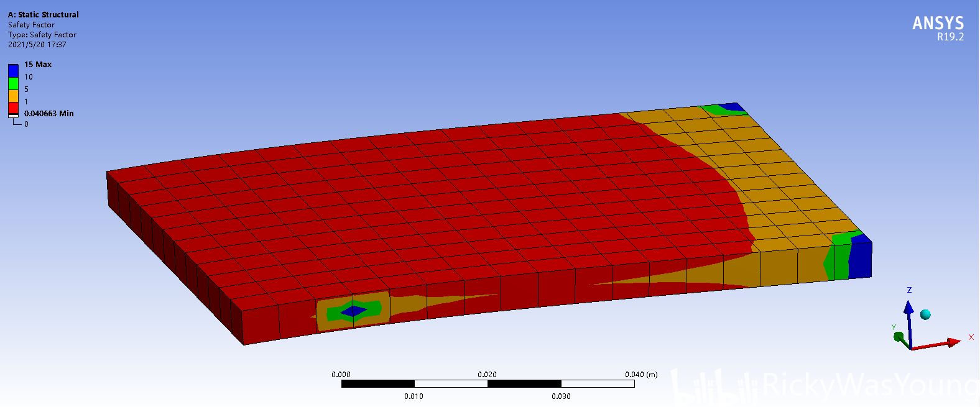Click the green legend color band
Screen dimensions: 980x407
pyautogui.click(x=13, y=83)
